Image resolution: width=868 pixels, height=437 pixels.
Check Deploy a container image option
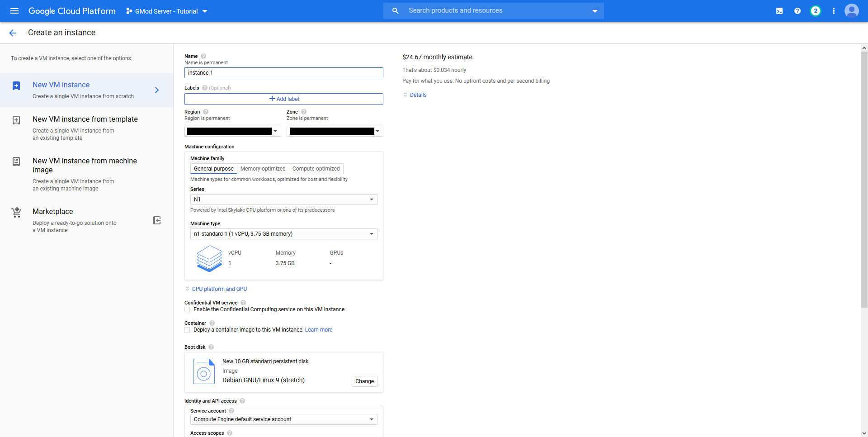(x=187, y=330)
